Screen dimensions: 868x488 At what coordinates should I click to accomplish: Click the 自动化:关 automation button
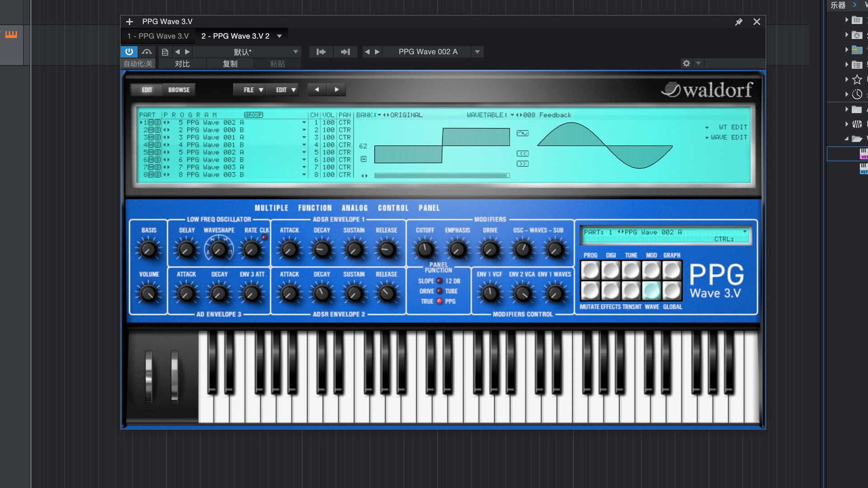pos(138,64)
